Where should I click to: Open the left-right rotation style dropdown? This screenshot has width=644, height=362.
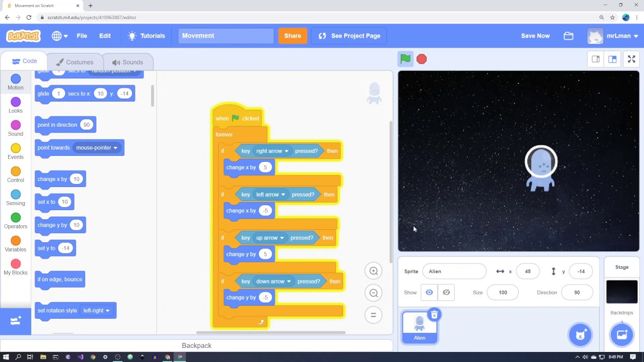click(x=97, y=311)
